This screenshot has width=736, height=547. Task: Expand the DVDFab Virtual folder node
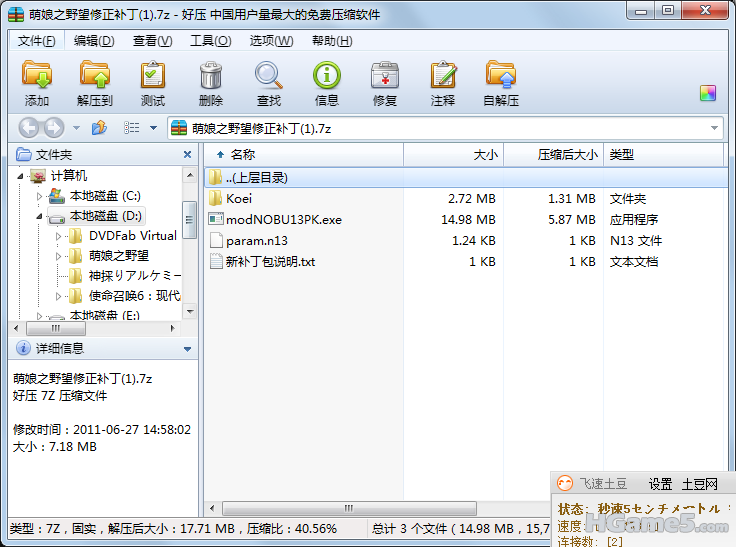click(58, 236)
